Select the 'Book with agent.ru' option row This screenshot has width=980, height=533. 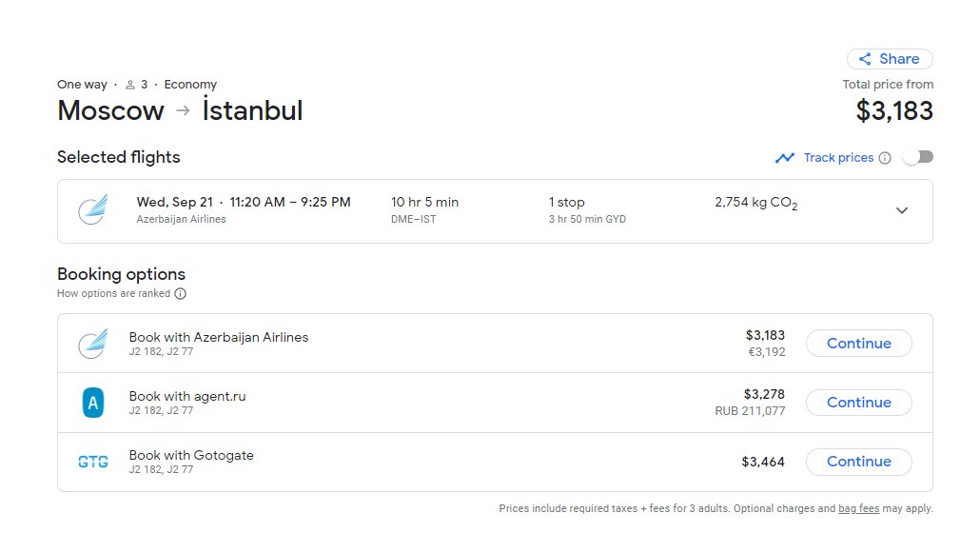tap(495, 403)
